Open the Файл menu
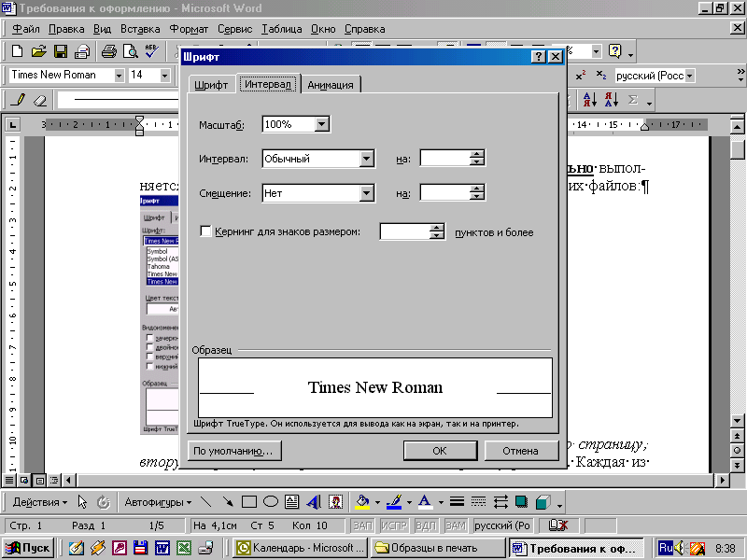This screenshot has height=560, width=747. (26, 29)
